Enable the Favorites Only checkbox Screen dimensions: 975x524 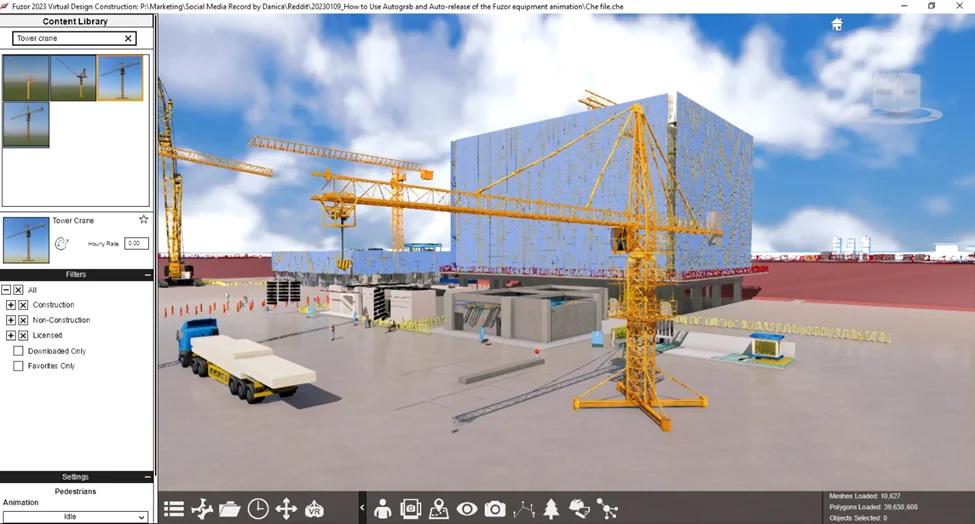click(x=19, y=366)
